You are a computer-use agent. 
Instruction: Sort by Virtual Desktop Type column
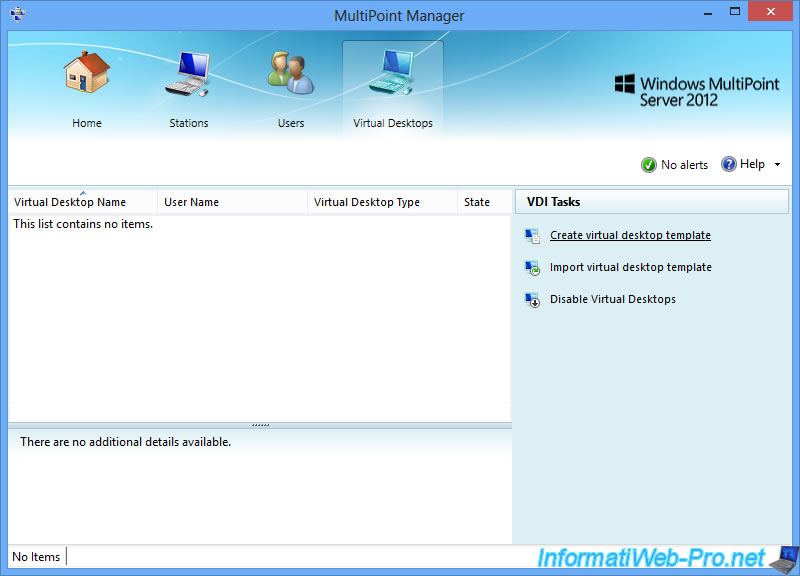[x=382, y=202]
